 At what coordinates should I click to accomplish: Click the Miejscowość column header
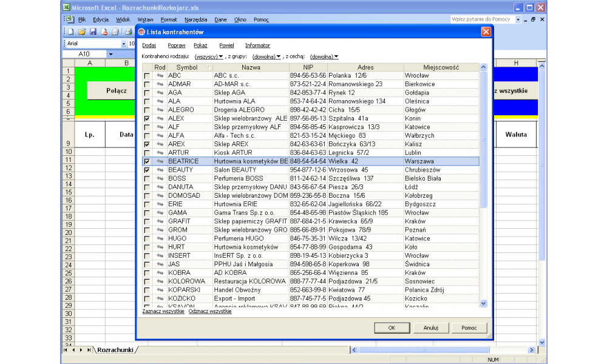(441, 67)
